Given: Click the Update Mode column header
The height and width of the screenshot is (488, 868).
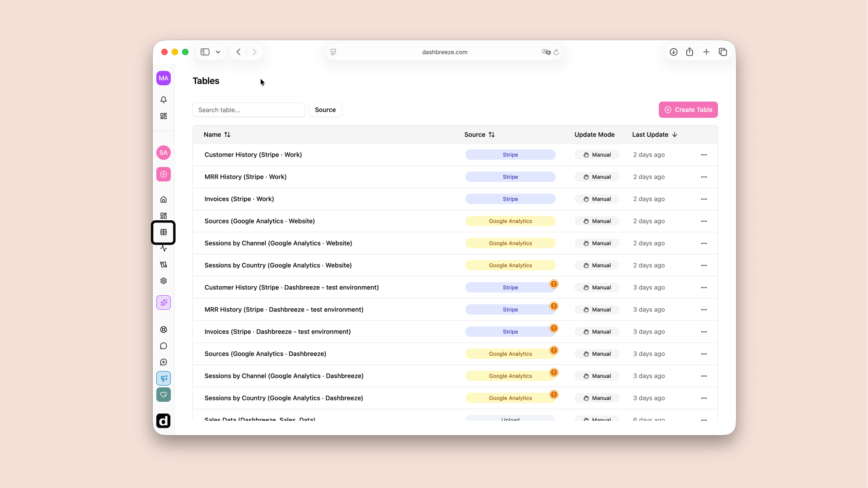Looking at the screenshot, I should pyautogui.click(x=595, y=135).
